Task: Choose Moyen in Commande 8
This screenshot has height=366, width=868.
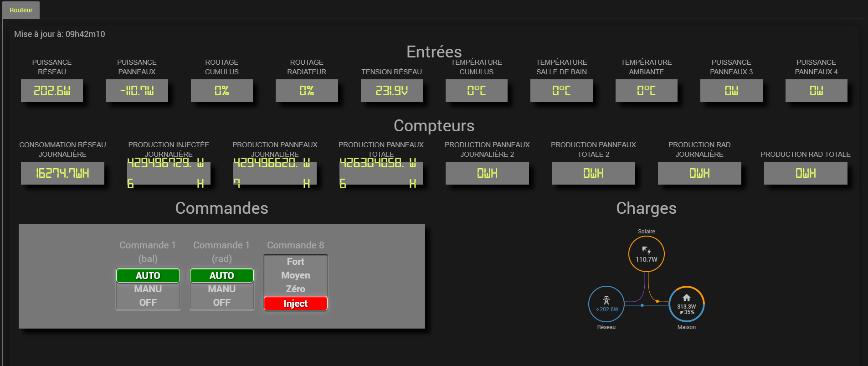Action: coord(296,275)
